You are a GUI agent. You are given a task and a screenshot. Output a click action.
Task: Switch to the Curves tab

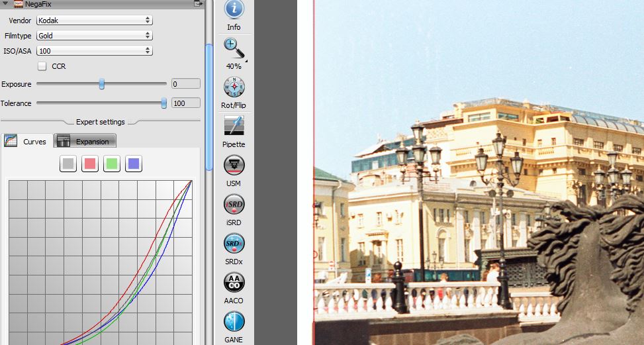[26, 141]
